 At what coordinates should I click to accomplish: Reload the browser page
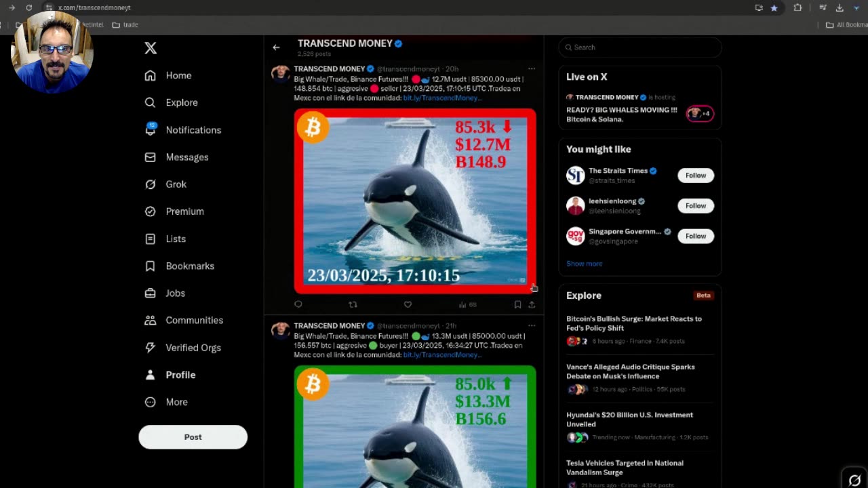[28, 7]
